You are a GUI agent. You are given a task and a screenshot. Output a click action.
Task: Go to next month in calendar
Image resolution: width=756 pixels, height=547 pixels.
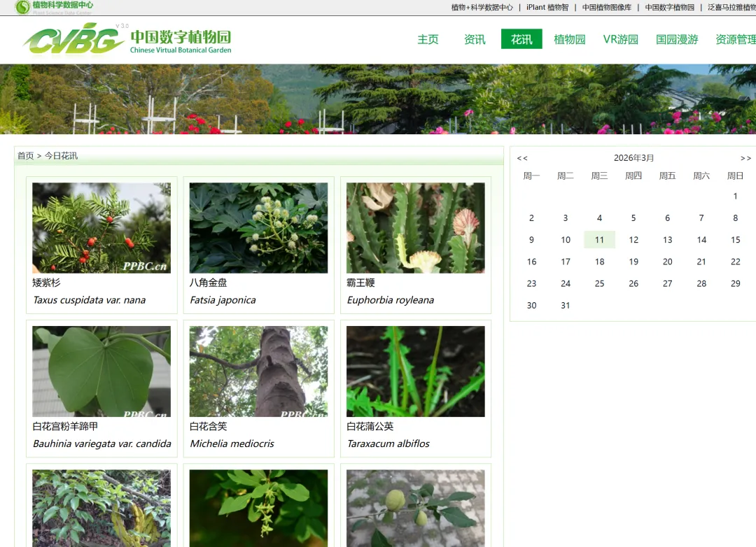pos(745,158)
